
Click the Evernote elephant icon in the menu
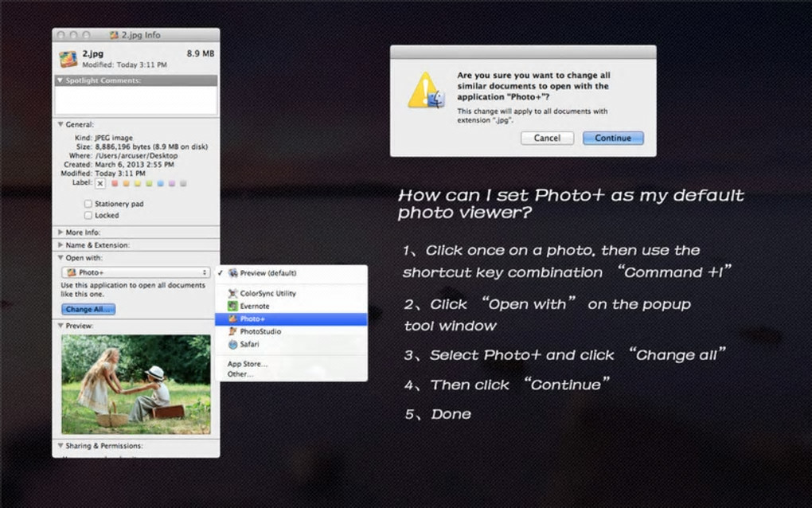point(233,306)
